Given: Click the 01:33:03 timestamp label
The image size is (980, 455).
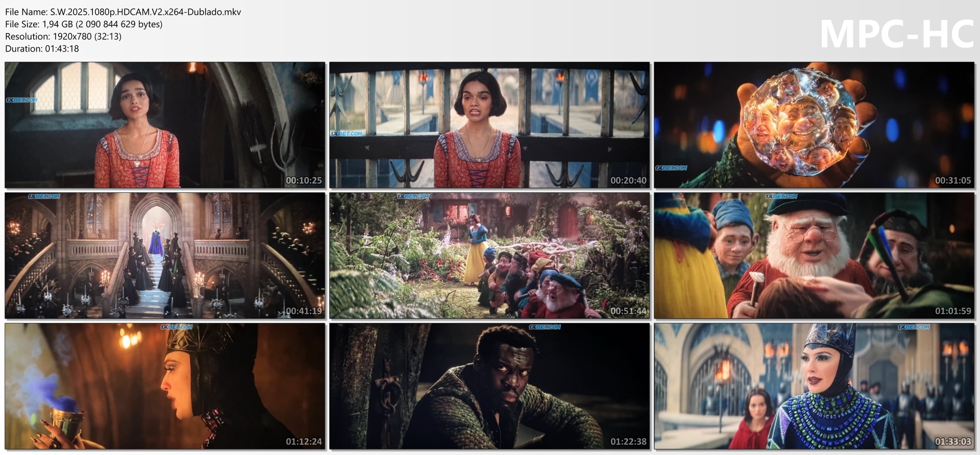Looking at the screenshot, I should [953, 442].
